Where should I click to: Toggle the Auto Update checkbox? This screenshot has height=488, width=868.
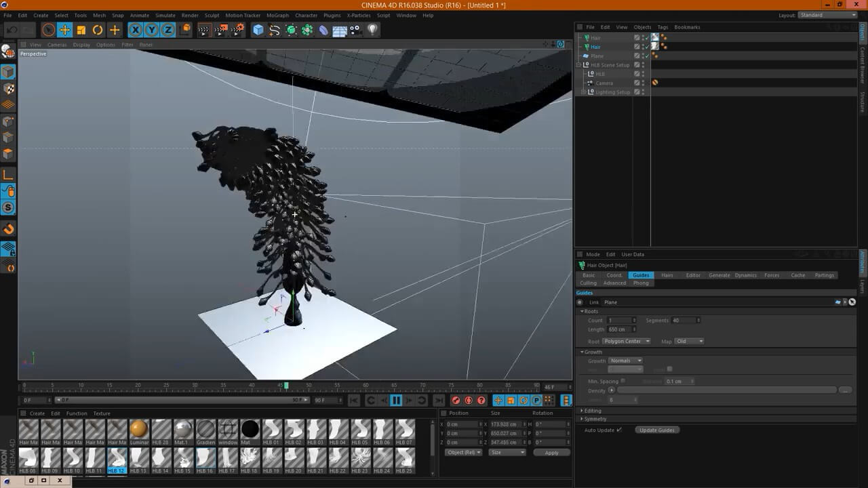[619, 430]
